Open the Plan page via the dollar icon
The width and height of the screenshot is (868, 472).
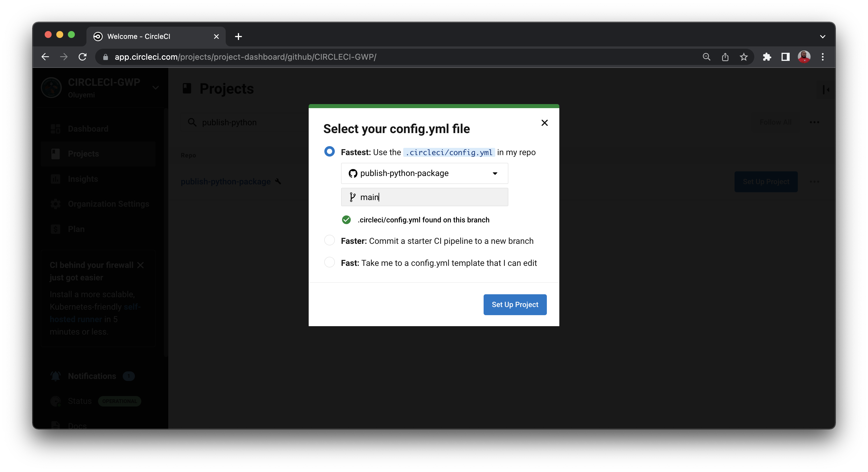pyautogui.click(x=56, y=229)
